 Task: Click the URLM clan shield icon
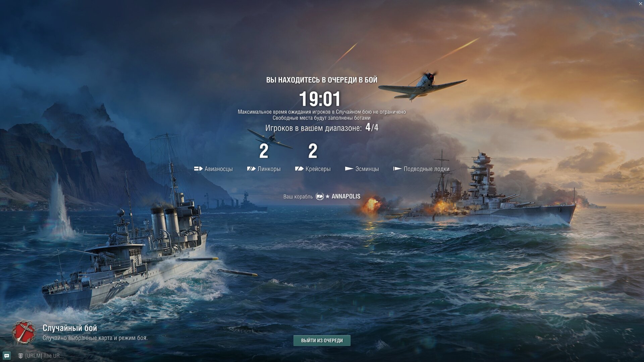(x=20, y=356)
